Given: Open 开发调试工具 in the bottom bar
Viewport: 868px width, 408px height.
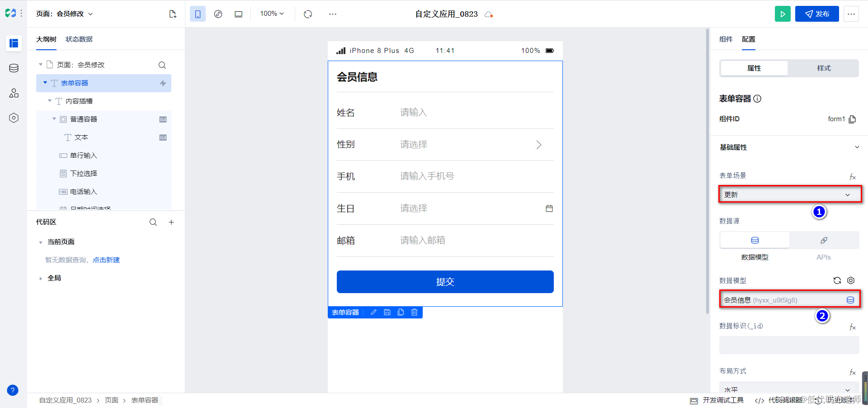Looking at the screenshot, I should click(717, 400).
